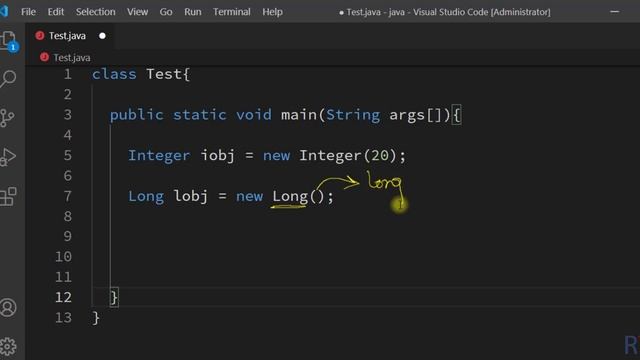Click the closing brace on line 13

96,318
